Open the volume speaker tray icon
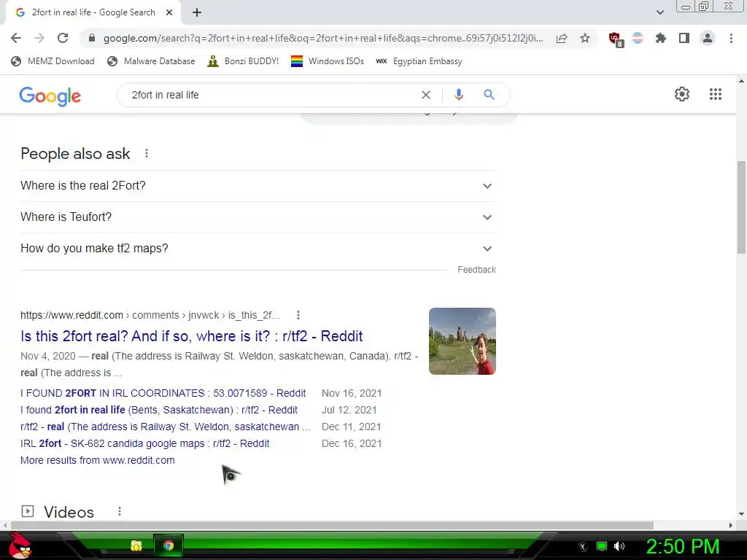Screen dimensions: 747x560 [x=619, y=546]
